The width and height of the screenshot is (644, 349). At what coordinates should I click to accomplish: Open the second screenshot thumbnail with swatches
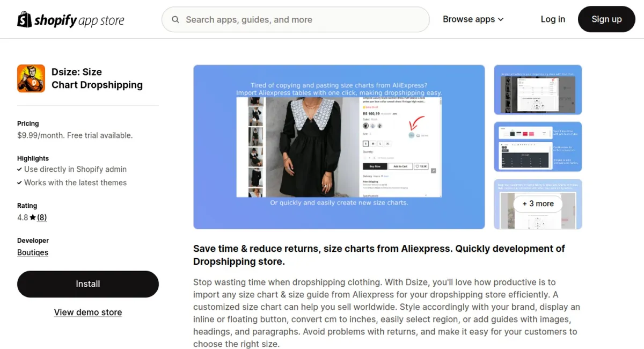click(538, 147)
